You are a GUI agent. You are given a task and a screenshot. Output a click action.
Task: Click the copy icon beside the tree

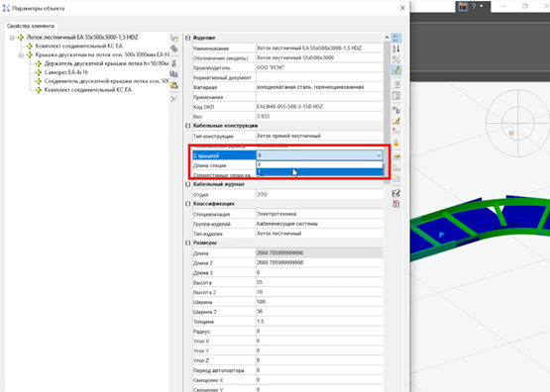coord(174,74)
